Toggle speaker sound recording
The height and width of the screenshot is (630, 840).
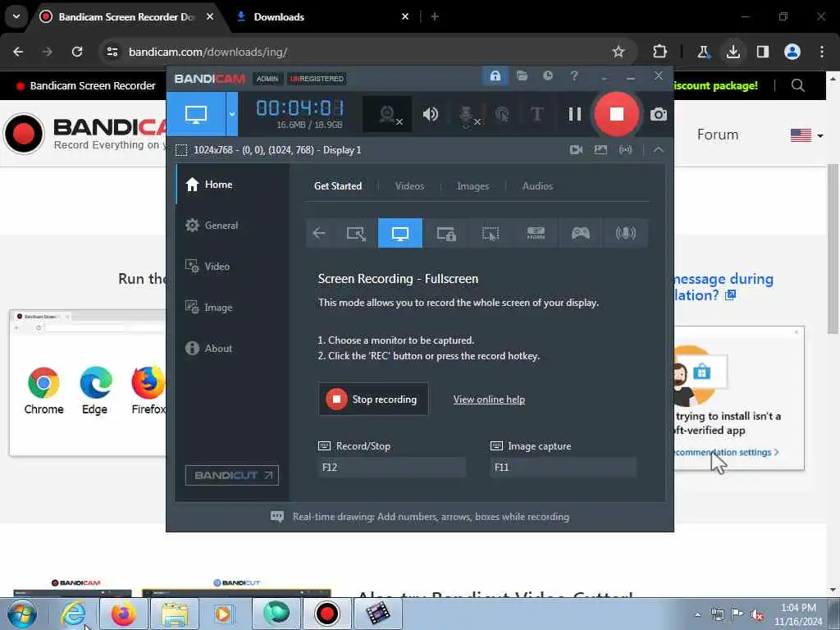[430, 114]
